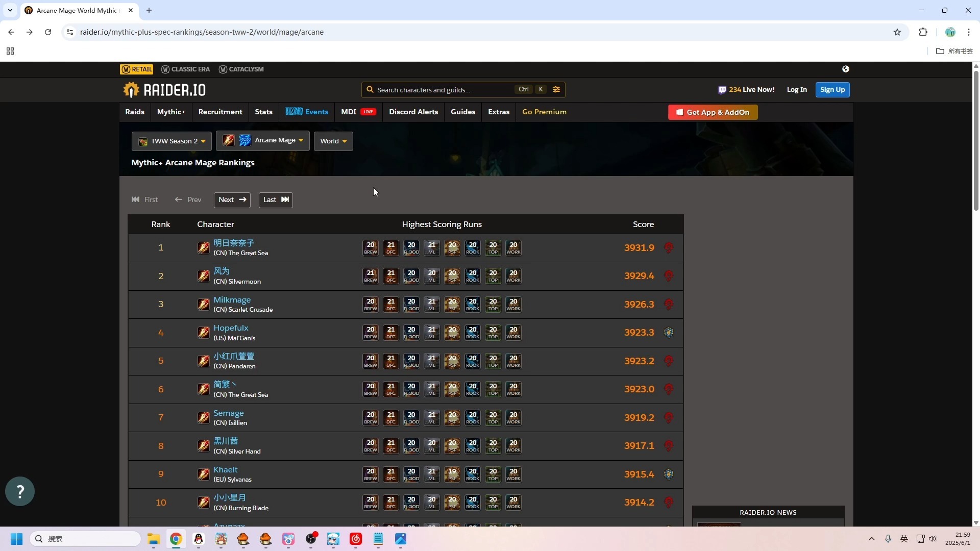The height and width of the screenshot is (551, 980).
Task: Click Get App & AddOn button
Action: [713, 112]
